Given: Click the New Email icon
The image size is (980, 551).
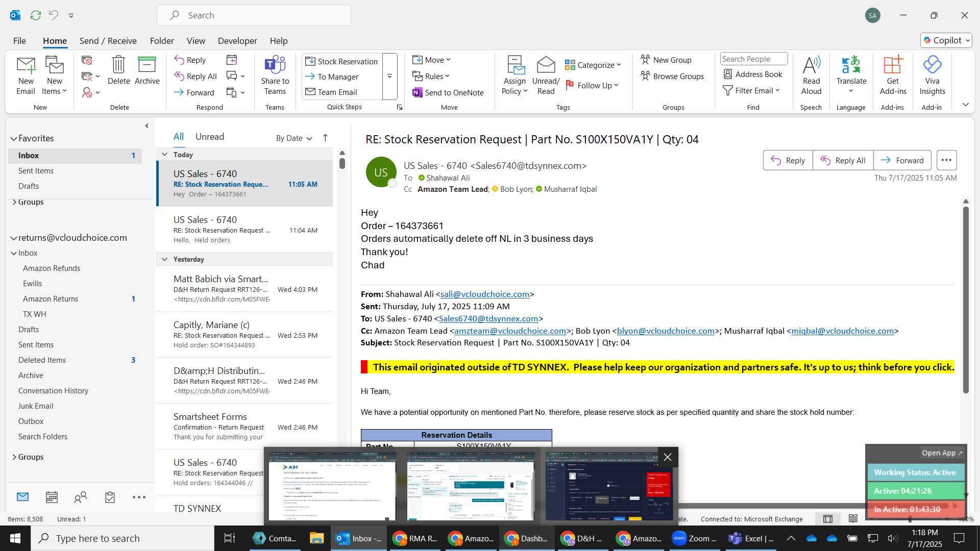Looking at the screenshot, I should 26,76.
